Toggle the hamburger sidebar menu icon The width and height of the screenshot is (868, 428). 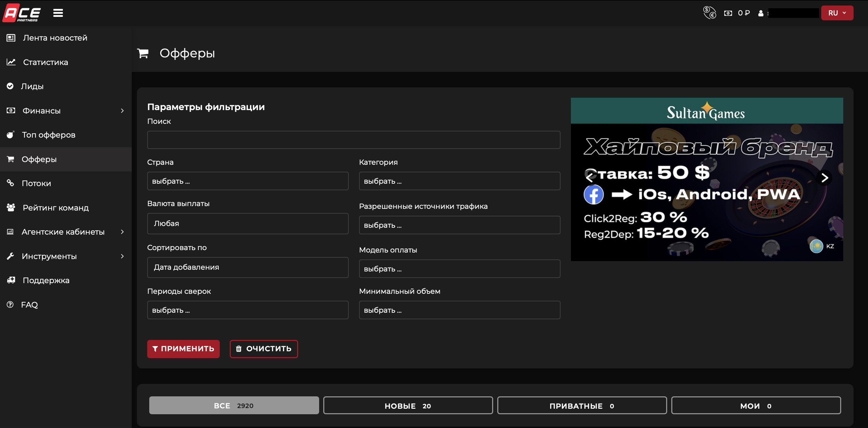coord(58,13)
